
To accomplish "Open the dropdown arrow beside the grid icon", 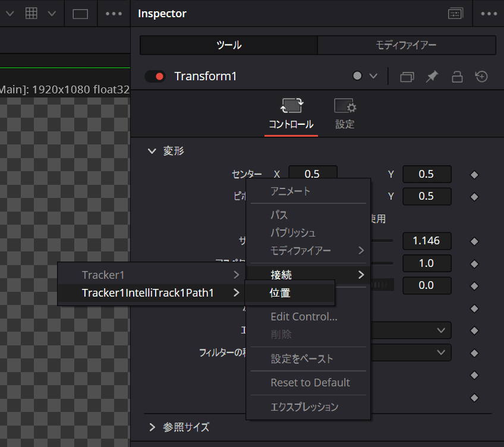I will [x=52, y=14].
